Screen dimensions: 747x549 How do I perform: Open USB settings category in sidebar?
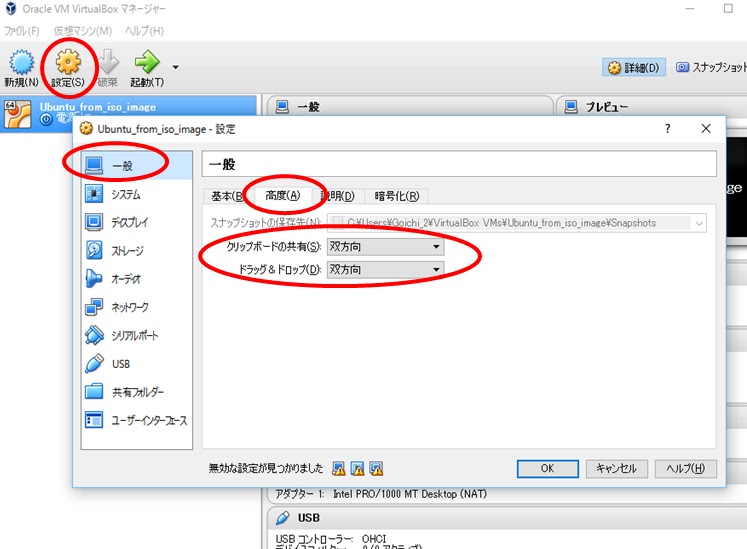pos(137,364)
